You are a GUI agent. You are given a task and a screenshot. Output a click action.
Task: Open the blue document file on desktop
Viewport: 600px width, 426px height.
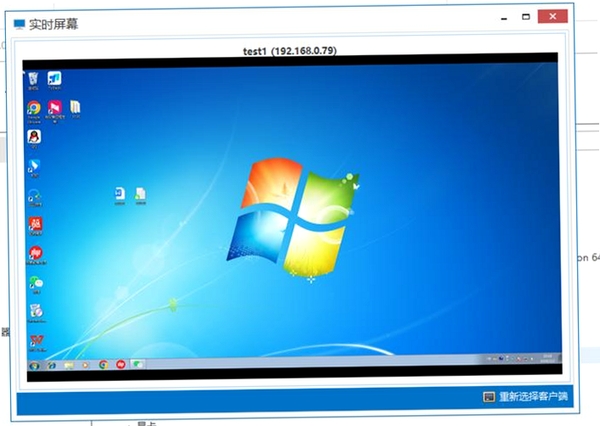120,196
